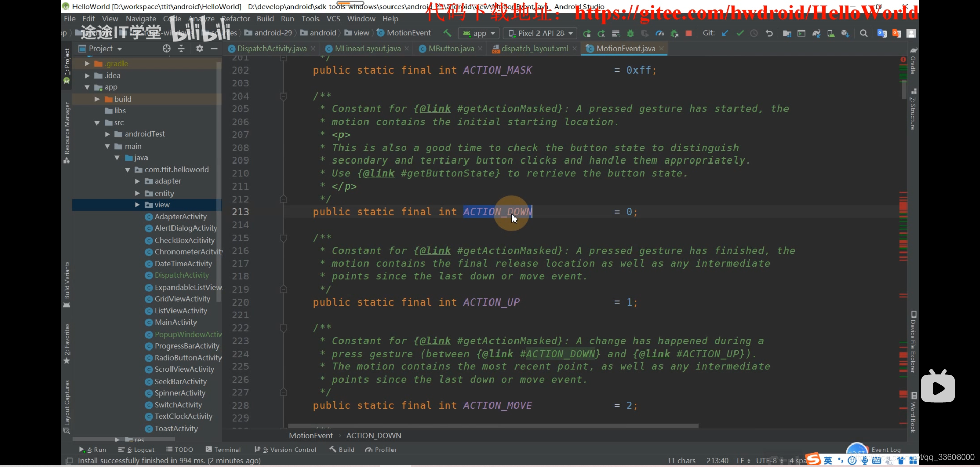This screenshot has width=980, height=467.
Task: Toggle the Word Book tool window
Action: (913, 413)
